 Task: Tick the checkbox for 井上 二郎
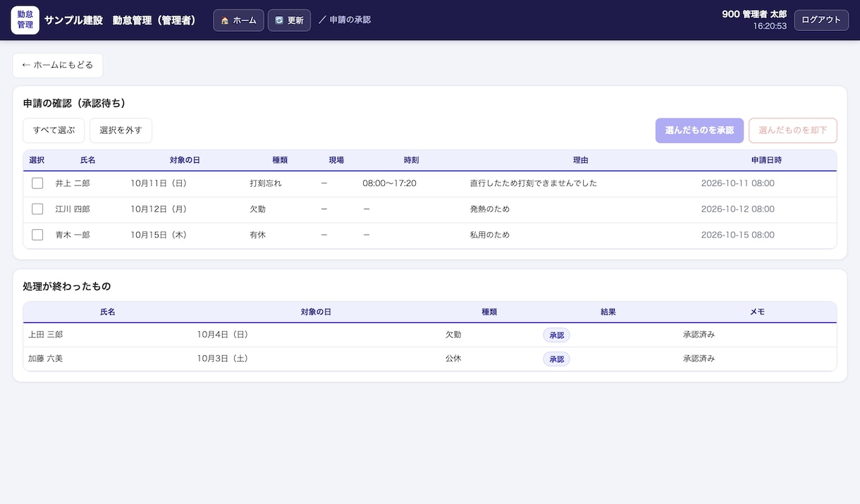37,183
